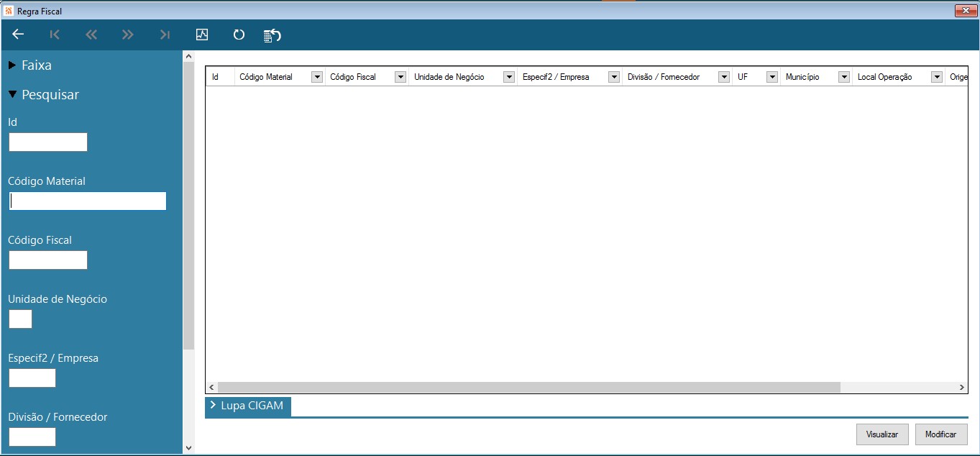
Task: Click the Modificar button
Action: 941,434
